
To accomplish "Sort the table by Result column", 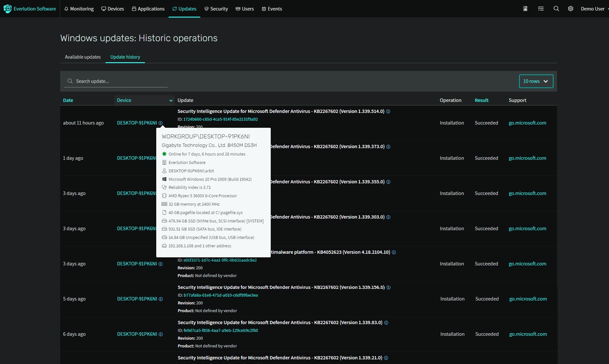I will tap(481, 101).
